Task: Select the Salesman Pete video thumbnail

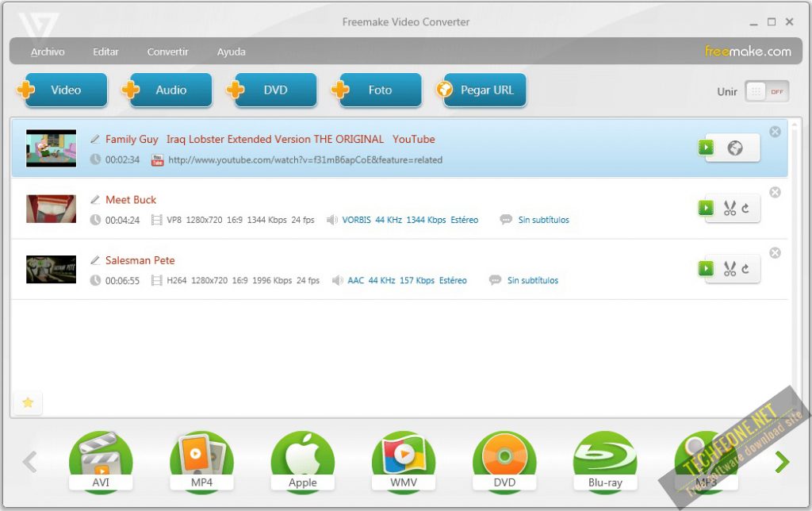Action: click(52, 270)
